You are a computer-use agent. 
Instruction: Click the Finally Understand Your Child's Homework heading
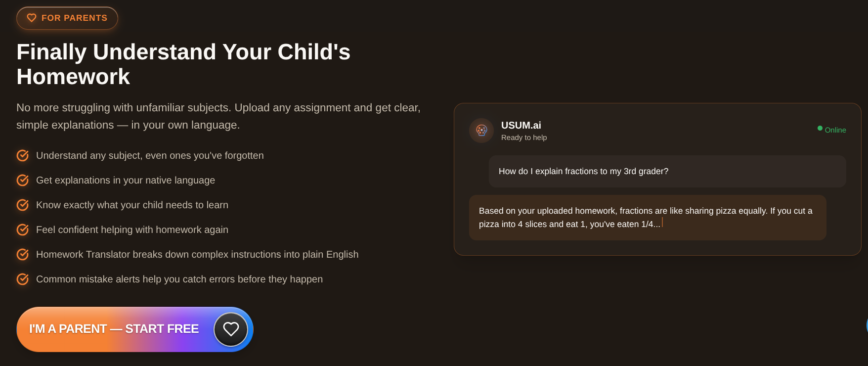(x=183, y=64)
